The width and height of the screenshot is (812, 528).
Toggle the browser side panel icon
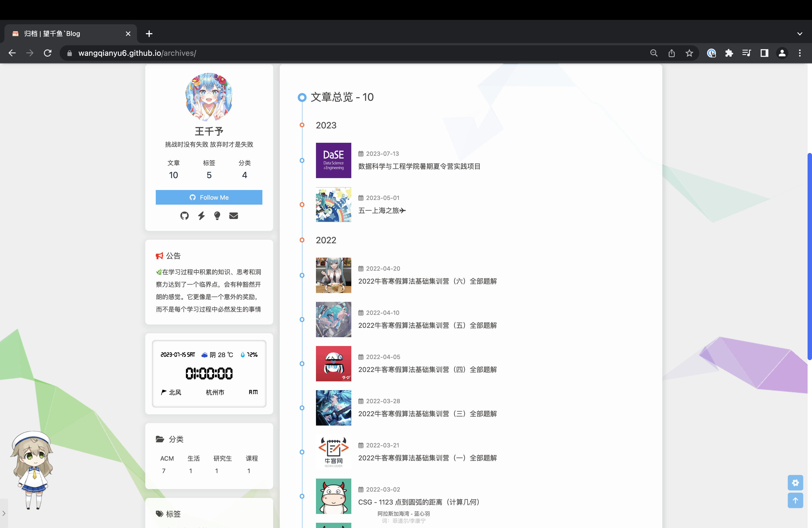(x=764, y=53)
